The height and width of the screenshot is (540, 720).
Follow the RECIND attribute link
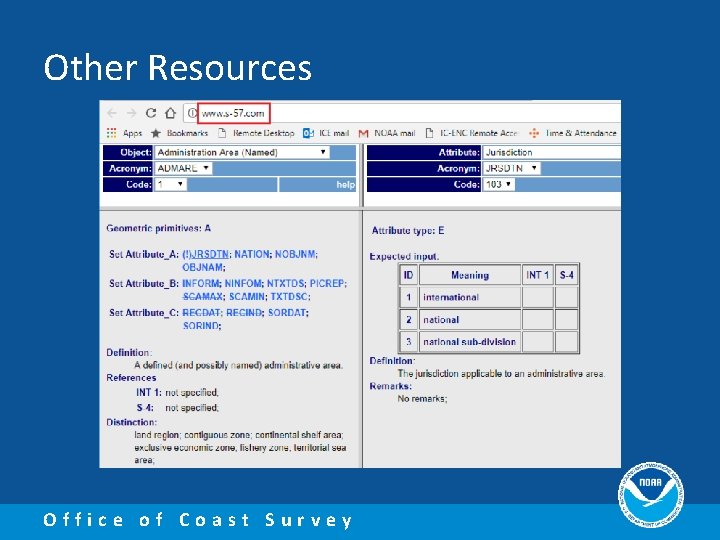(244, 313)
